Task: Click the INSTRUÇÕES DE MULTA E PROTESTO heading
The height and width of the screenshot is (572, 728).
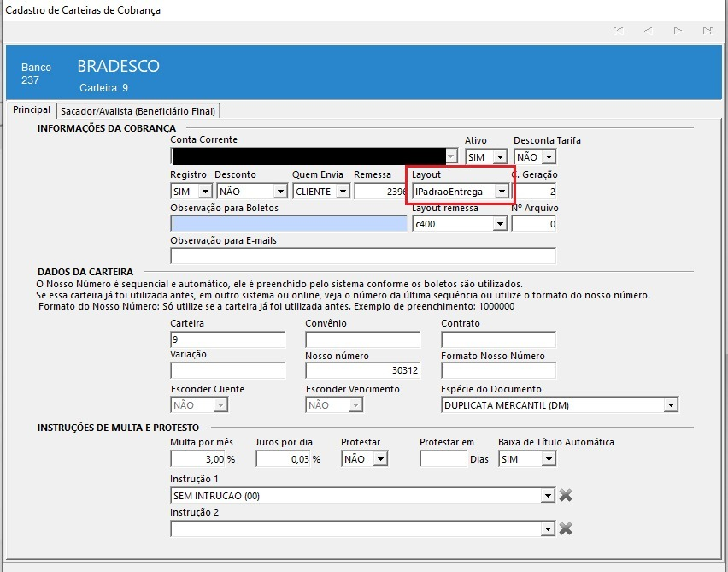Action: tap(119, 428)
